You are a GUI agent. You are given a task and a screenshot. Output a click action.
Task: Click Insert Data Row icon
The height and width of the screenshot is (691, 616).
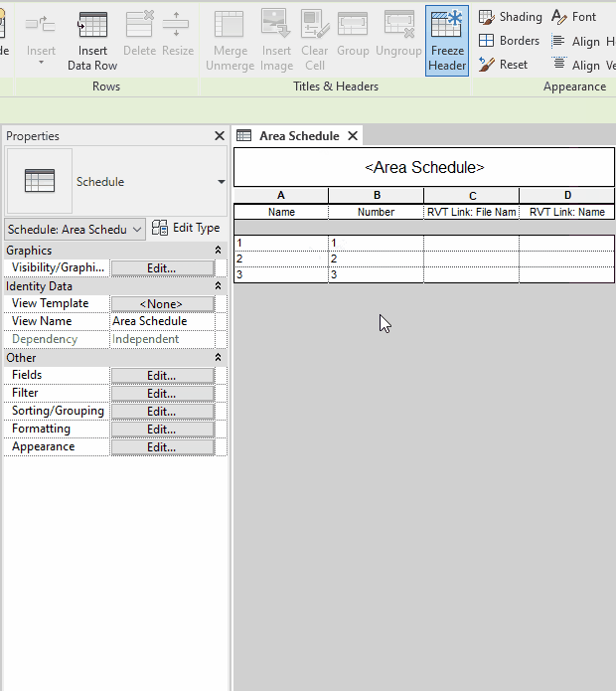(x=92, y=25)
